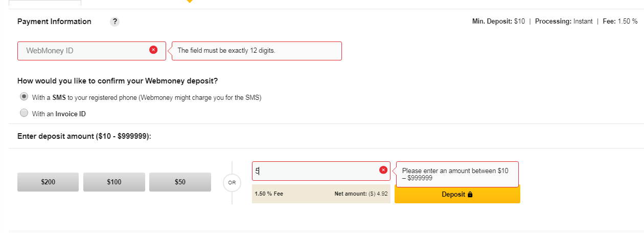Click the OR divider circle

[232, 182]
